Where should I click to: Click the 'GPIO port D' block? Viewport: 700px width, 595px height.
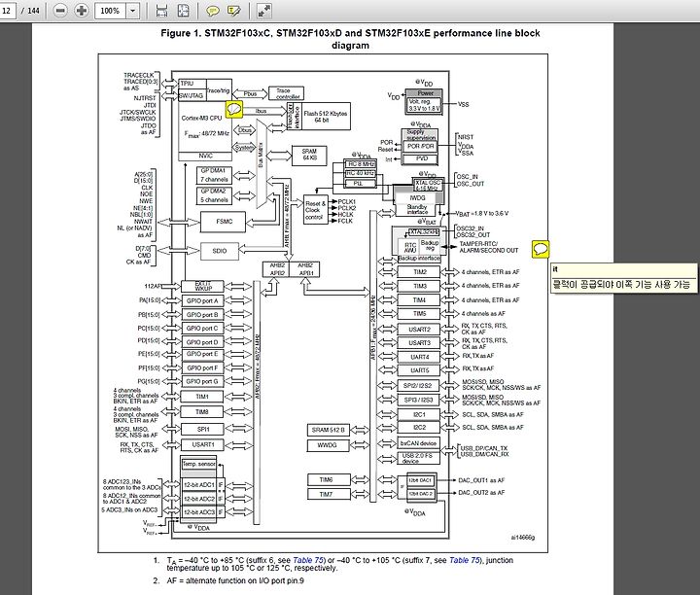pyautogui.click(x=202, y=342)
